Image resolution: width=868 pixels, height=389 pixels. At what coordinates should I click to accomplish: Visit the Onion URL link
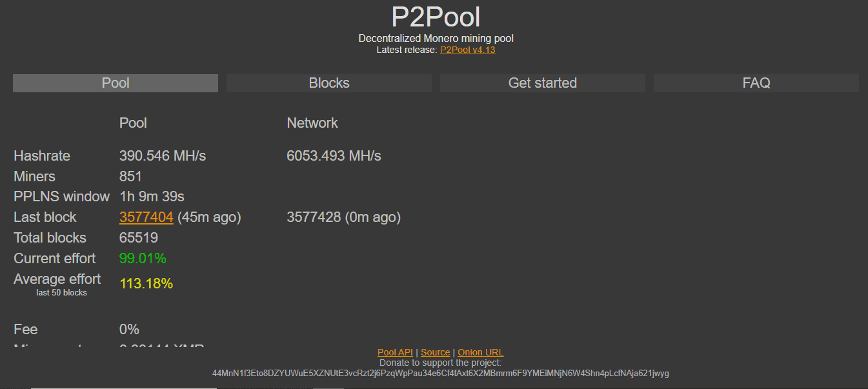point(480,352)
